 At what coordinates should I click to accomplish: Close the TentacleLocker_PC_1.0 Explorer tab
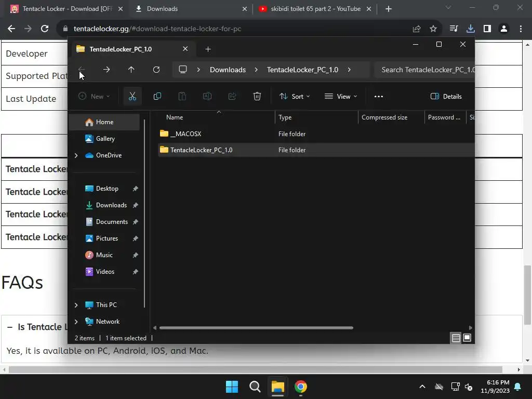coord(185,49)
